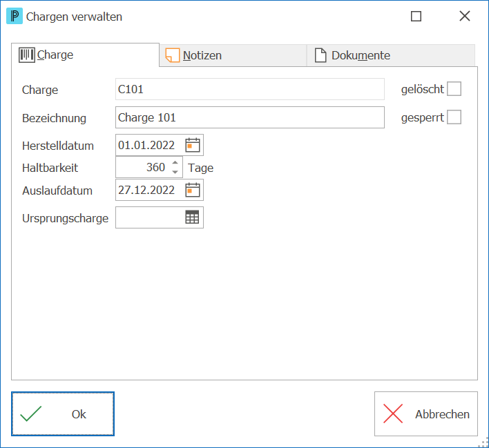
Task: Increase Haltbarkeit days with up arrow
Action: [175, 162]
